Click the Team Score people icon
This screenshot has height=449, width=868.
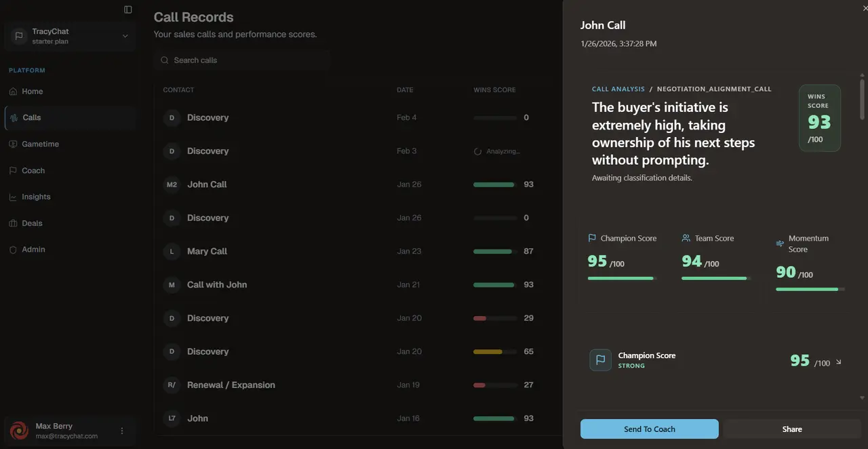[687, 237]
